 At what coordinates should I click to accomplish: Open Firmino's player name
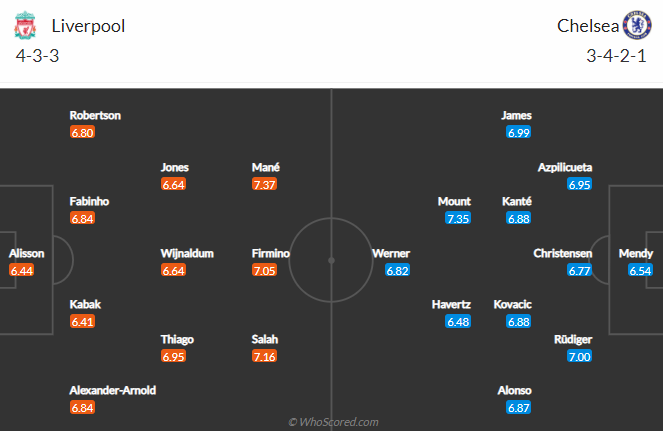point(271,254)
